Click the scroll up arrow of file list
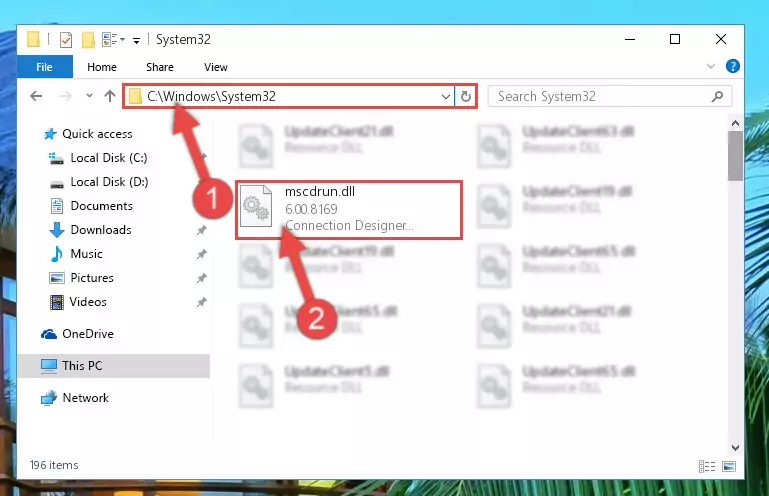The height and width of the screenshot is (496, 769). [x=735, y=123]
